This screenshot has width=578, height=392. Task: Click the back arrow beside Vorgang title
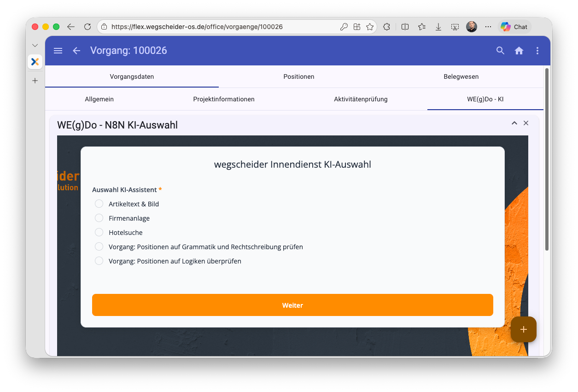pyautogui.click(x=76, y=51)
